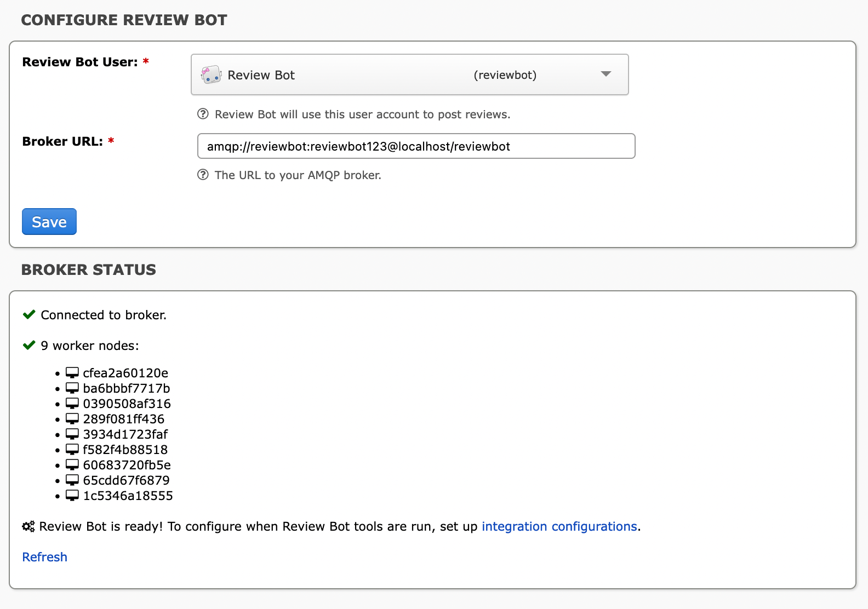Image resolution: width=868 pixels, height=609 pixels.
Task: Click monitor icon for node 65cdd67f6879
Action: pyautogui.click(x=72, y=480)
